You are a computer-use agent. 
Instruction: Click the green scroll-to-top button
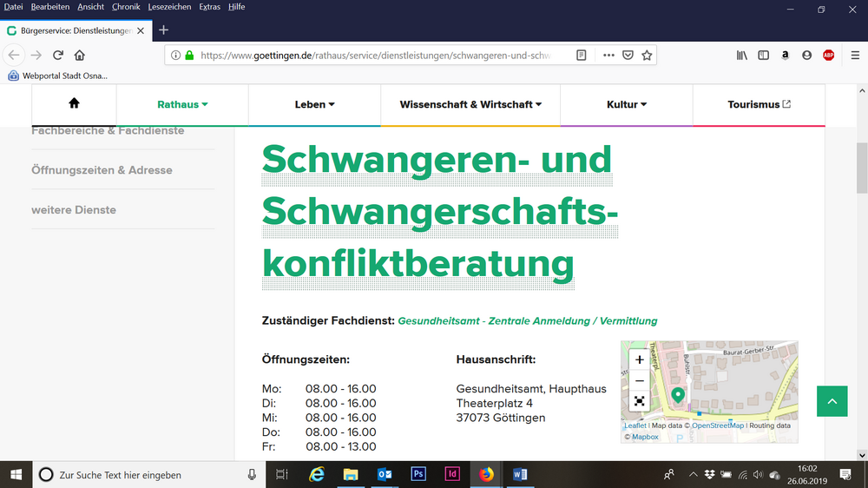tap(832, 401)
